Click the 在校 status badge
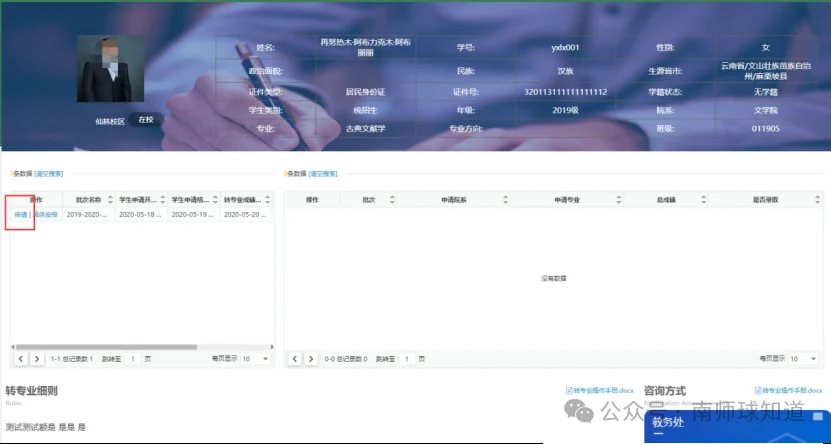 (x=146, y=120)
